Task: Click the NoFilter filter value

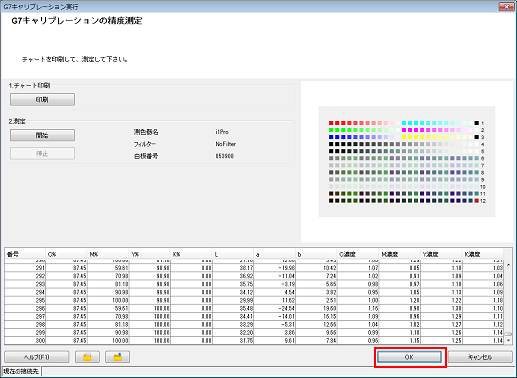Action: [226, 144]
